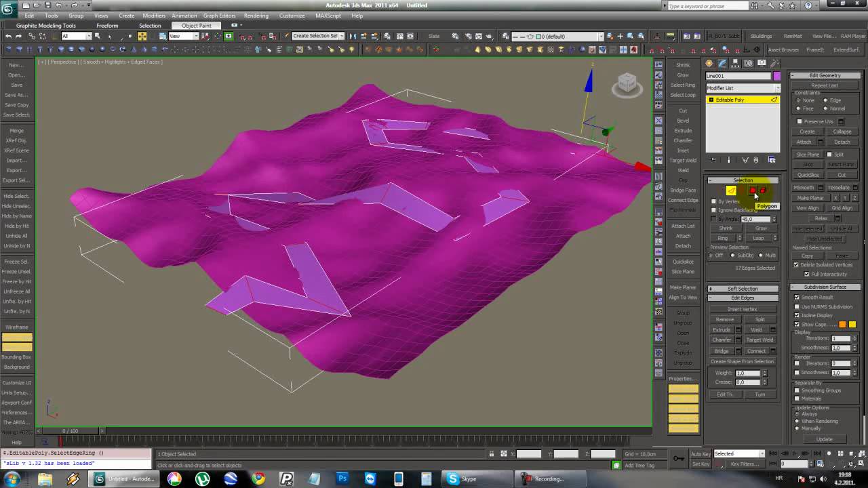Select Polygon sub-object level icon

(753, 191)
